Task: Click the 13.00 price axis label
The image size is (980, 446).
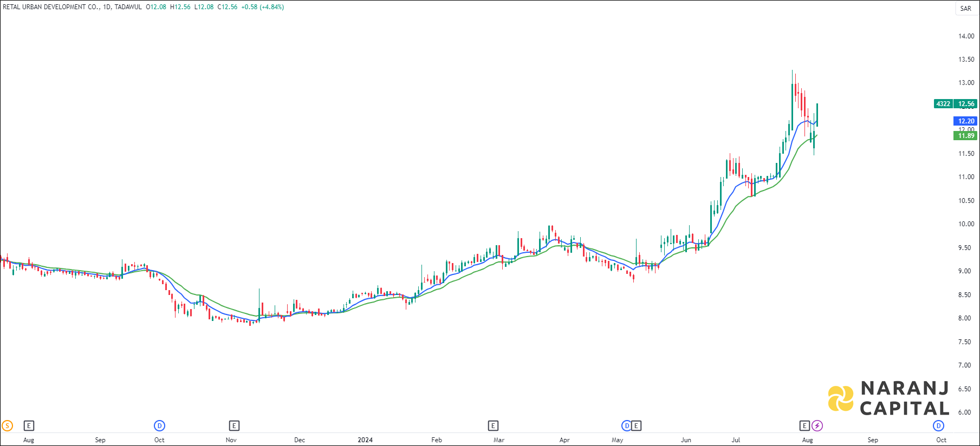Action: 966,83
